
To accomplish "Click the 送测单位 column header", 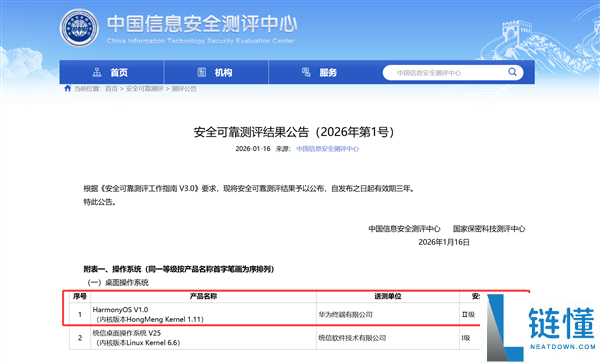I will (388, 296).
